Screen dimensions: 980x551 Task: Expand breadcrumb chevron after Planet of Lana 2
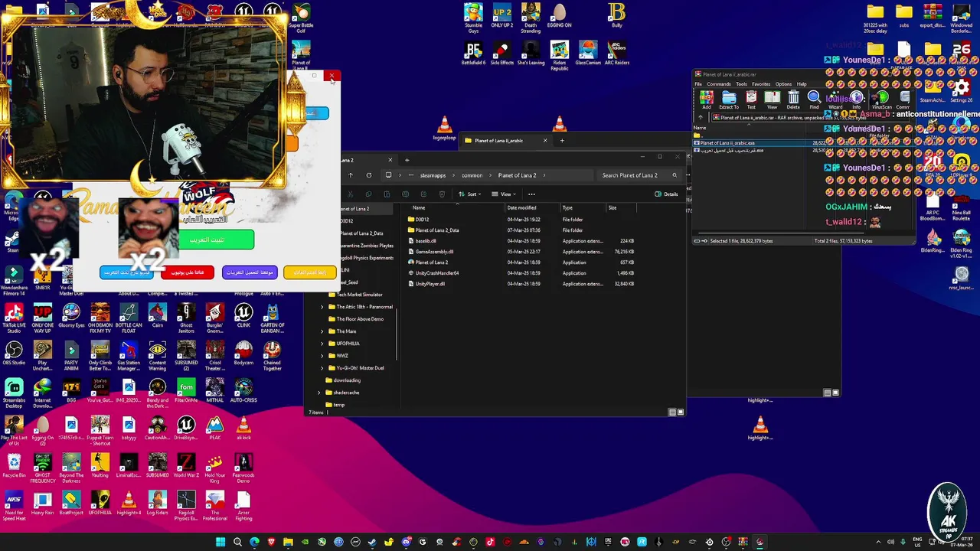(x=545, y=175)
